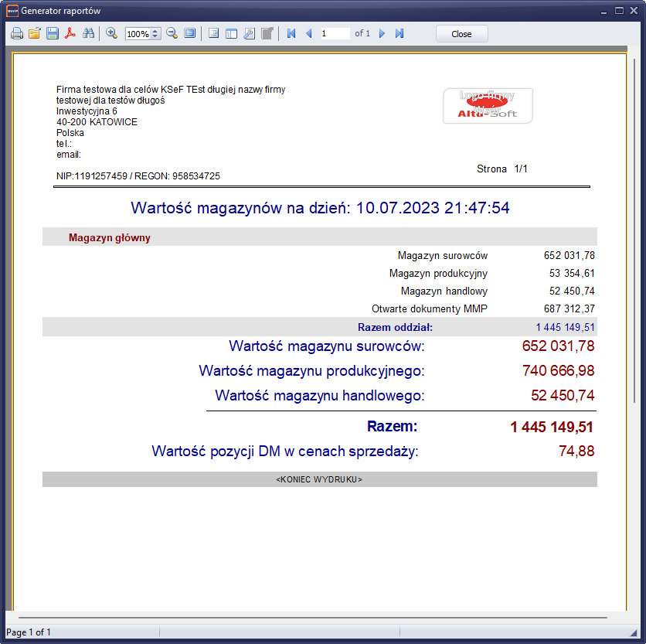Save the report using the diskette icon
This screenshot has width=646, height=644.
[x=53, y=34]
